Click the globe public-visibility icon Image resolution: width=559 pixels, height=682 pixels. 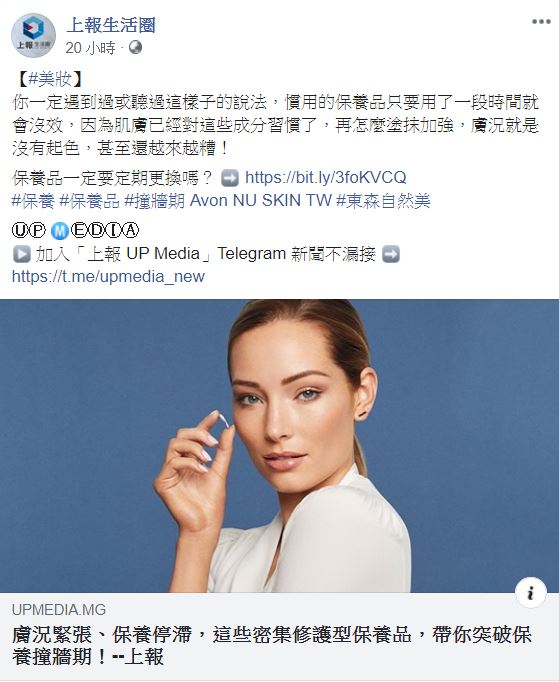[135, 47]
